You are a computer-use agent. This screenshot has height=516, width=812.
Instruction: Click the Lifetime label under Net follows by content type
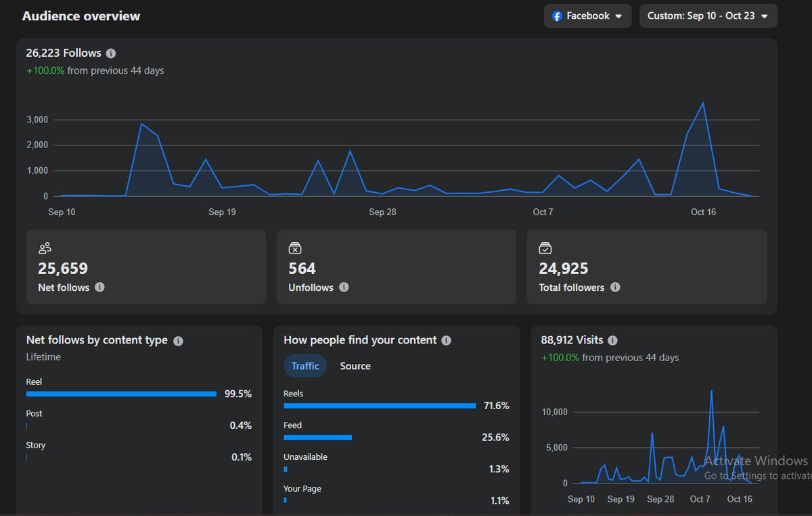[43, 357]
